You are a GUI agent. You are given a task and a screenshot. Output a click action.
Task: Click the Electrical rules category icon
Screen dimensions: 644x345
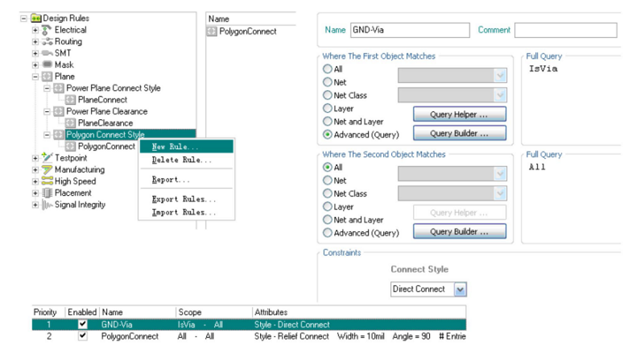pos(47,30)
